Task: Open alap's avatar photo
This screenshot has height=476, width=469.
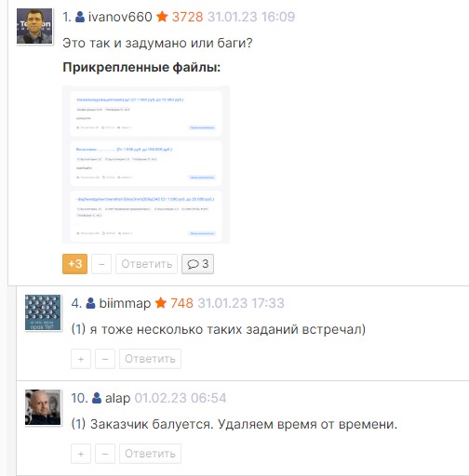Action: tap(43, 407)
